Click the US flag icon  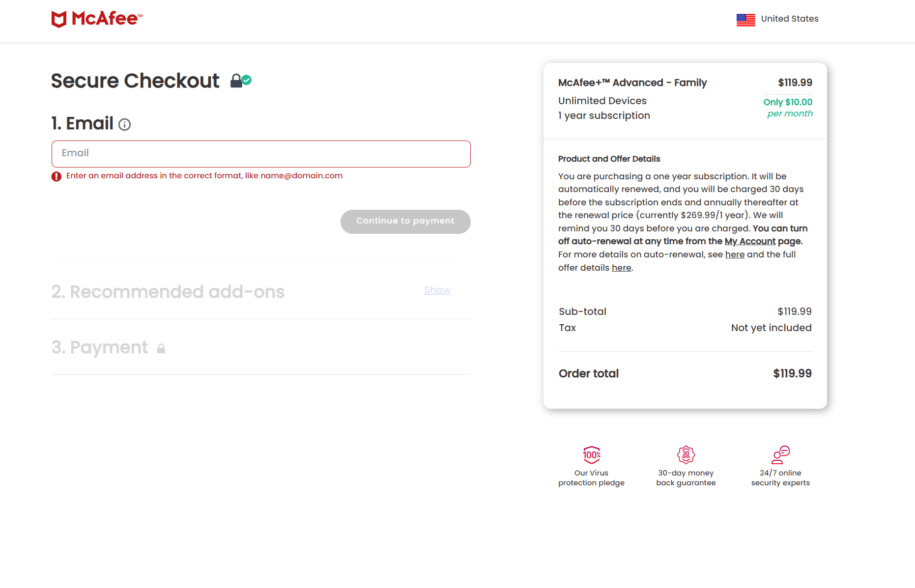click(745, 20)
